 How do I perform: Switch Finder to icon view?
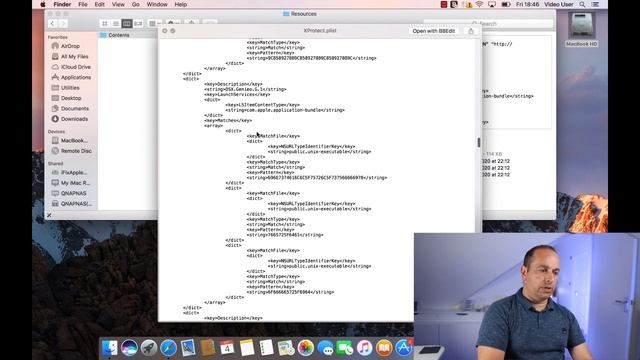[x=104, y=24]
